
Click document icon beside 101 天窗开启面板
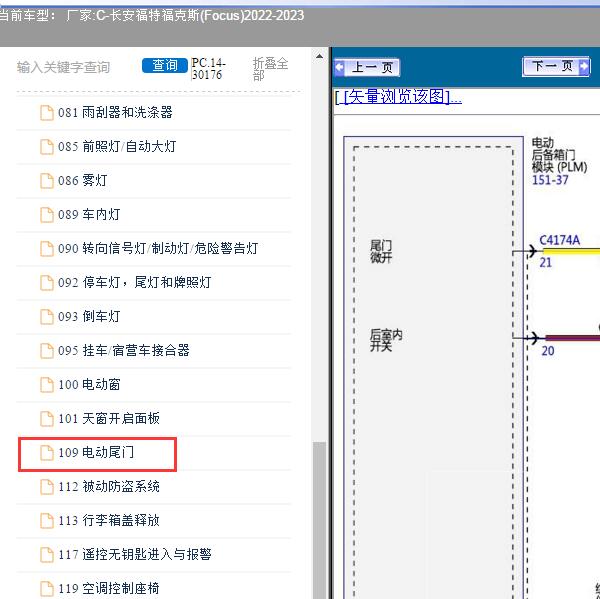coord(47,419)
